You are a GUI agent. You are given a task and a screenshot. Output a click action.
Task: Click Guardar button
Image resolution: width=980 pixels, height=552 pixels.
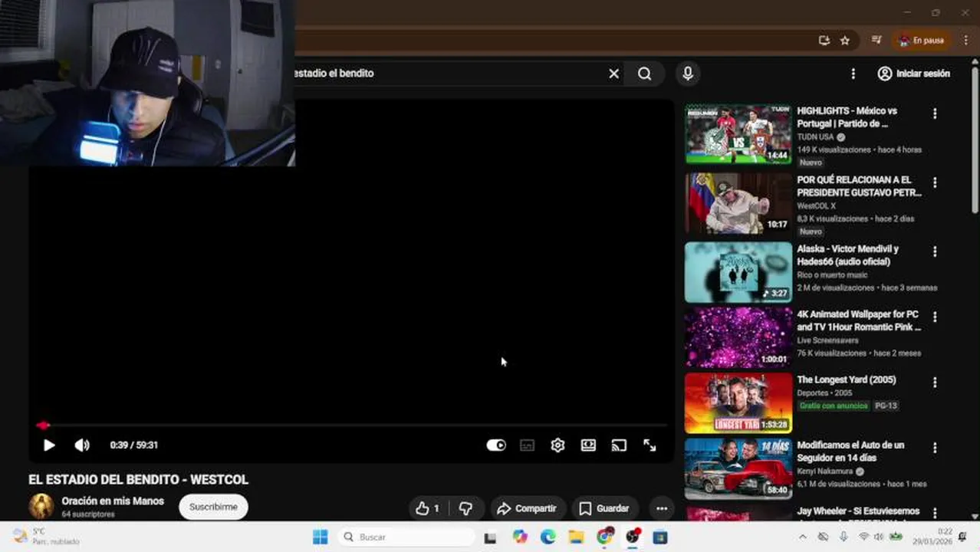point(605,508)
